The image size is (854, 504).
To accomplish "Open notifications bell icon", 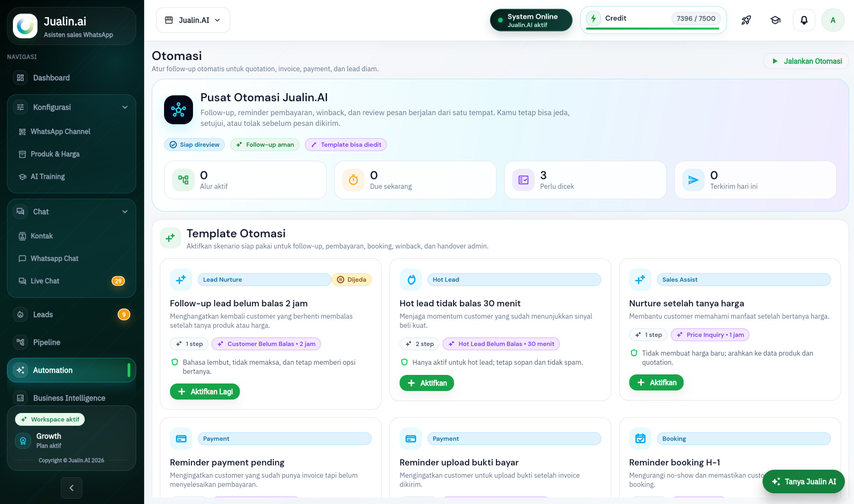I will 804,20.
